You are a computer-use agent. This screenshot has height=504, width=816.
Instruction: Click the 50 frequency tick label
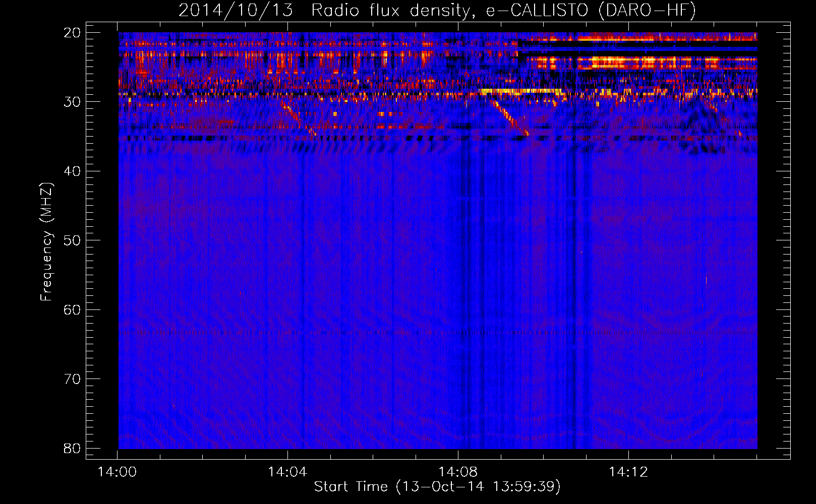(72, 240)
